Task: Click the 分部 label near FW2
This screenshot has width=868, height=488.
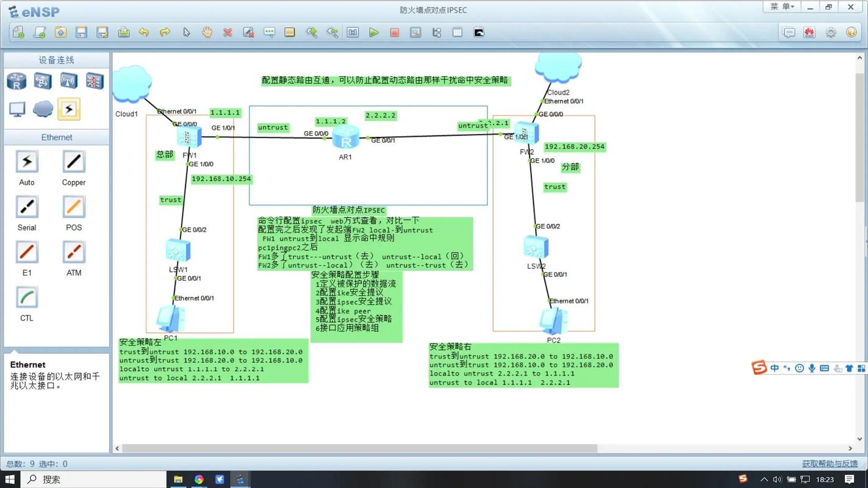Action: point(570,167)
